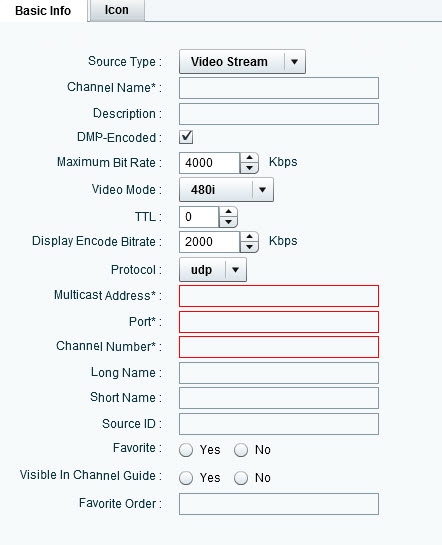Screen dimensions: 442x545
Task: Select No for Visible In Channel Guide
Action: pyautogui.click(x=241, y=478)
